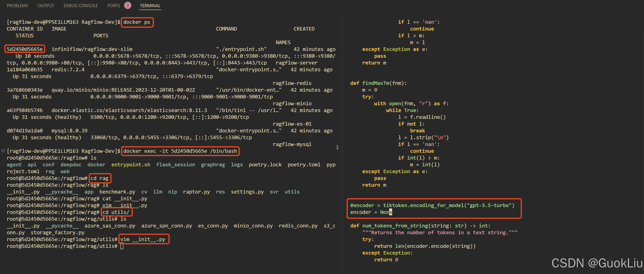Click storage_factory.py in the ls output
This screenshot has width=644, height=274.
(58, 232)
